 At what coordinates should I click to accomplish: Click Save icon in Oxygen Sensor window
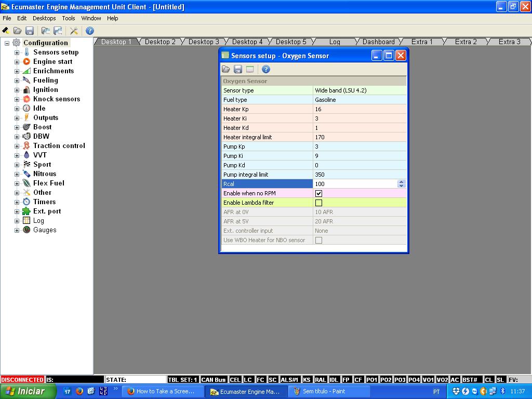237,69
